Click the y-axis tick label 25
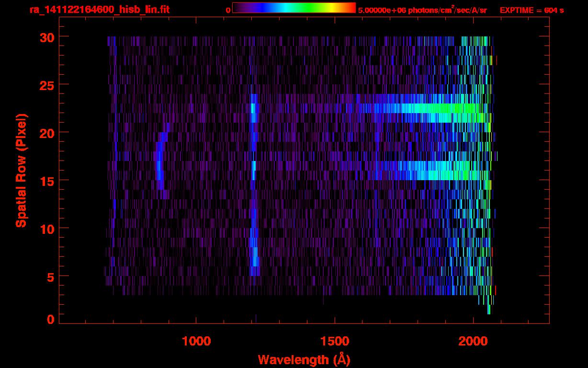588x368 pixels. 46,85
